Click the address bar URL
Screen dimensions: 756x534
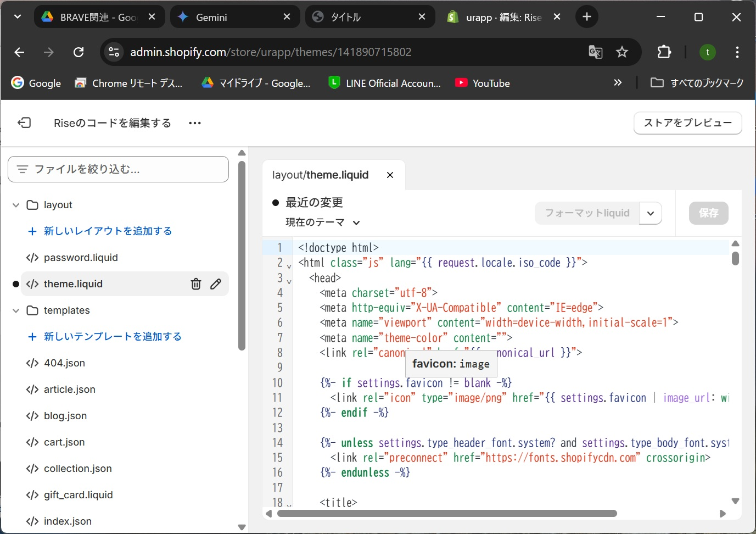coord(271,52)
